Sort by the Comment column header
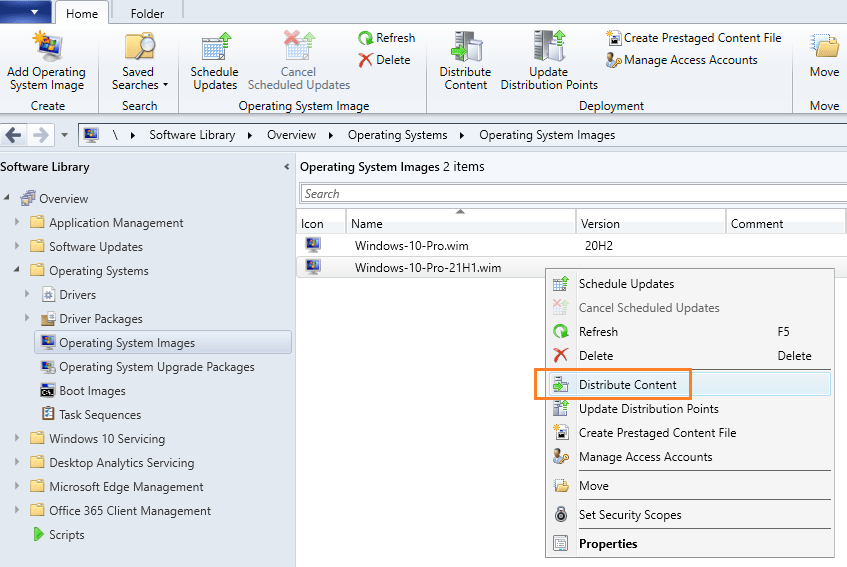The height and width of the screenshot is (567, 847). pyautogui.click(x=785, y=223)
